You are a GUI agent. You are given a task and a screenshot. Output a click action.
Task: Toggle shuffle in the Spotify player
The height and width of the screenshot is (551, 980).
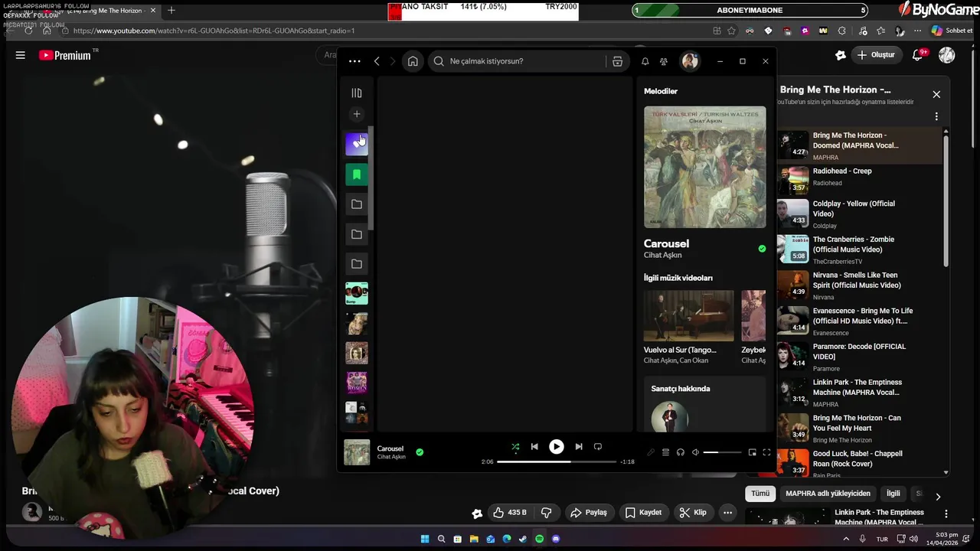(515, 447)
